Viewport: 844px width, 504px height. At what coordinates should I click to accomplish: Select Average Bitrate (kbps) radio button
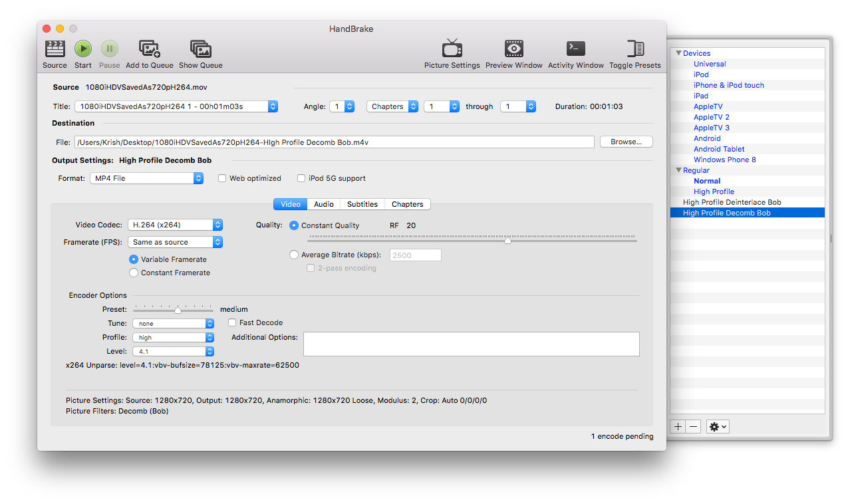pyautogui.click(x=294, y=255)
